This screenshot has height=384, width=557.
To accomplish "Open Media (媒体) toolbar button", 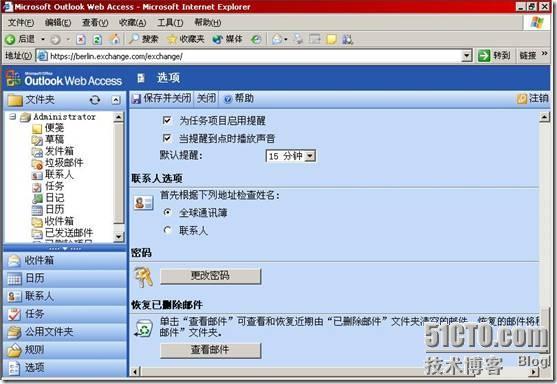I will (227, 39).
